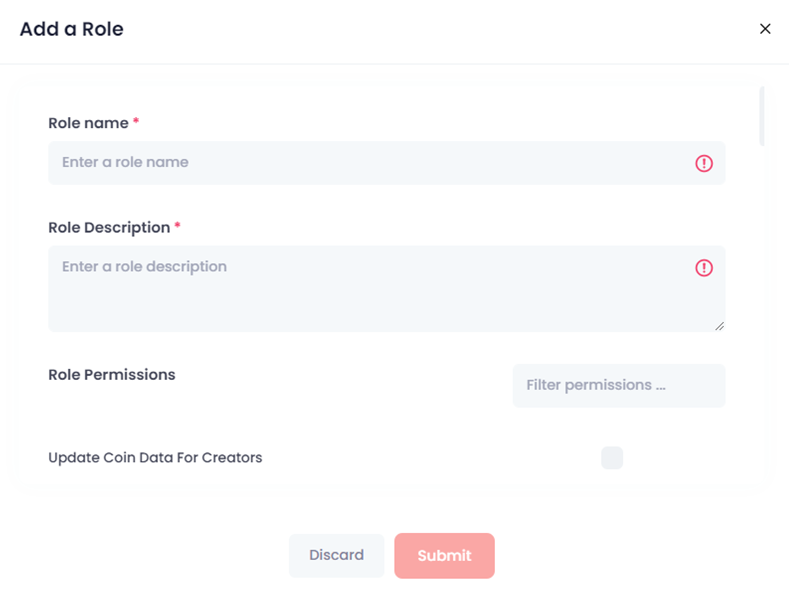
Task: Focus the Role Description textarea
Action: [386, 288]
